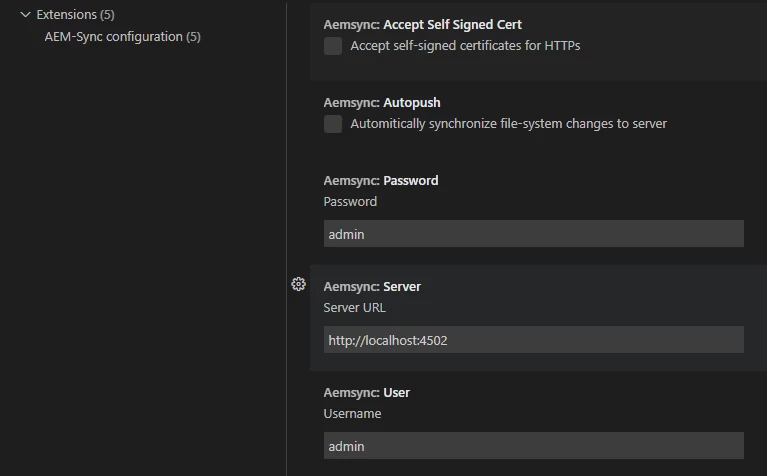Viewport: 767px width, 476px height.
Task: Select the Extensions (5) tree label
Action: [75, 15]
